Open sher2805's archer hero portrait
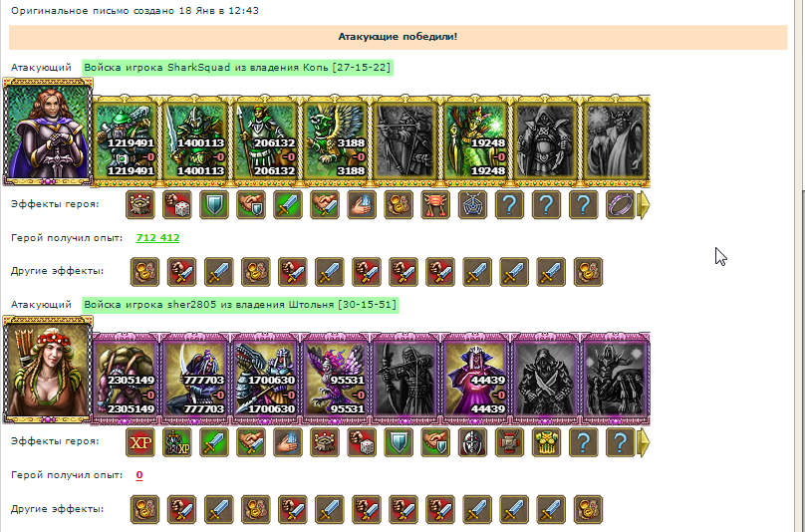 48,369
